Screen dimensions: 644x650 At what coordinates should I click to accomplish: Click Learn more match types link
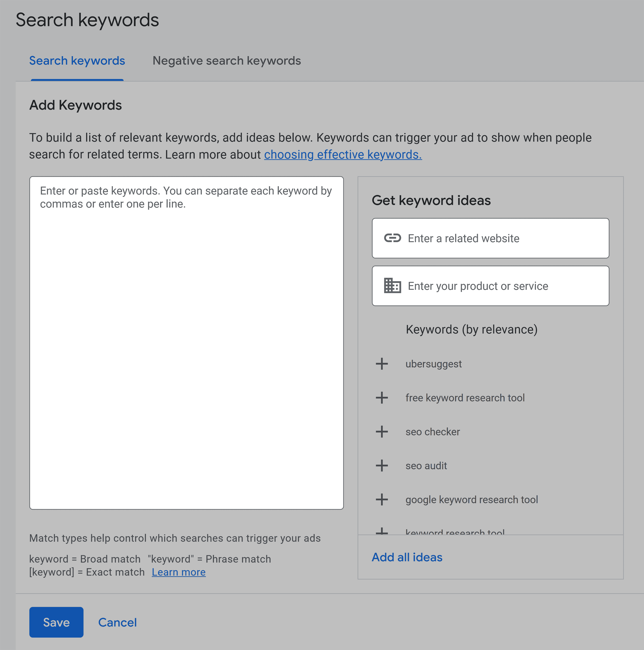pos(179,571)
